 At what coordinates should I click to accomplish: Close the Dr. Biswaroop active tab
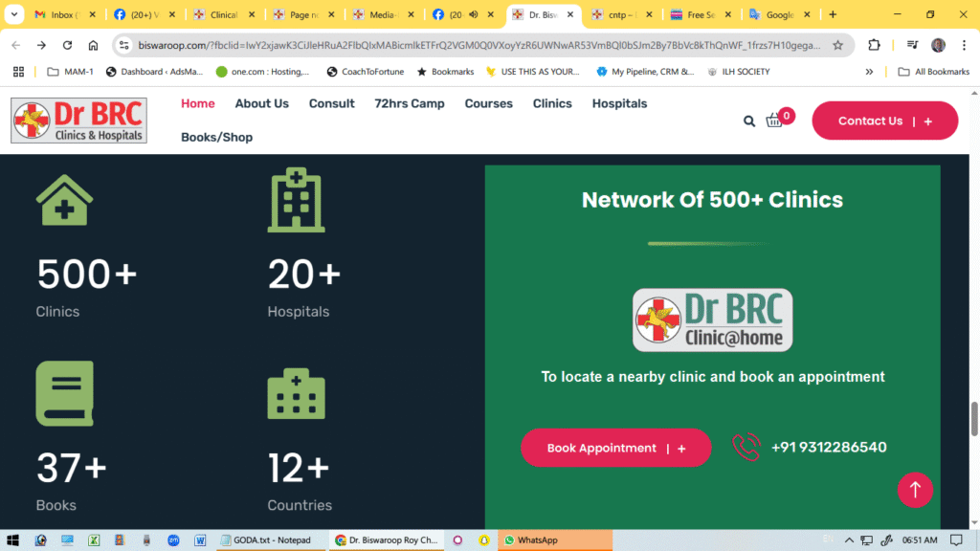click(x=570, y=14)
